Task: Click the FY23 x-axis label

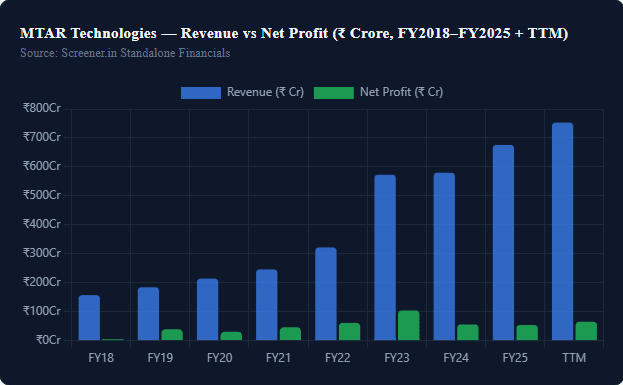Action: 397,358
